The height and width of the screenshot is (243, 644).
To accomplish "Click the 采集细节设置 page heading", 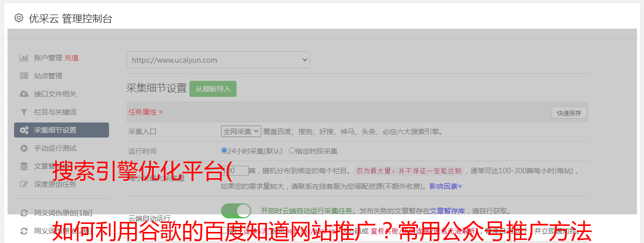I will [x=156, y=88].
